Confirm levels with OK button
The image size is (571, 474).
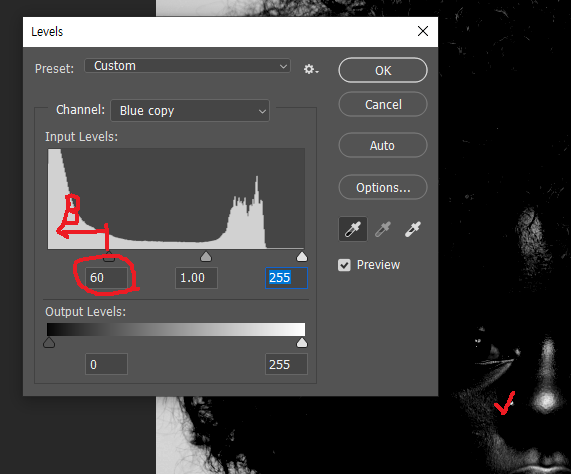pyautogui.click(x=383, y=70)
